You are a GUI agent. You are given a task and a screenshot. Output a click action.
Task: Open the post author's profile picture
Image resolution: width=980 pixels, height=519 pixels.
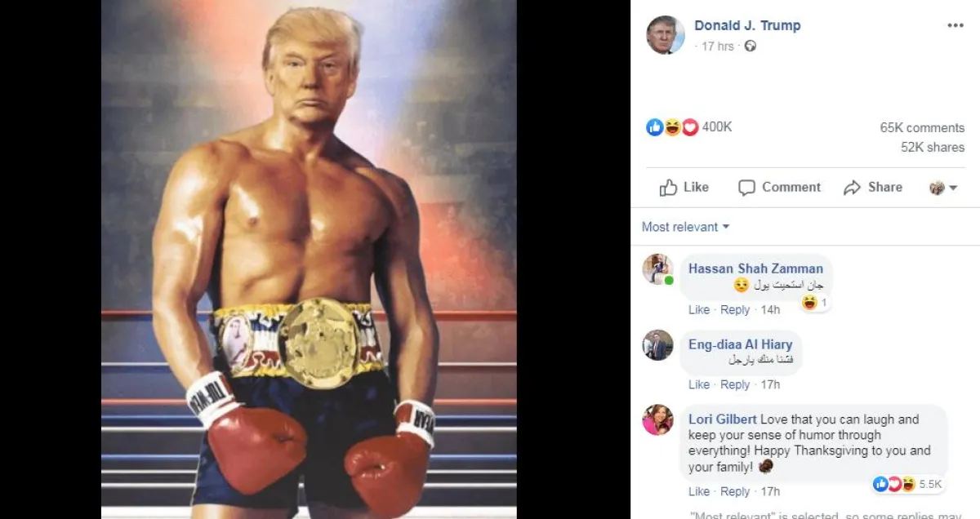pyautogui.click(x=666, y=35)
